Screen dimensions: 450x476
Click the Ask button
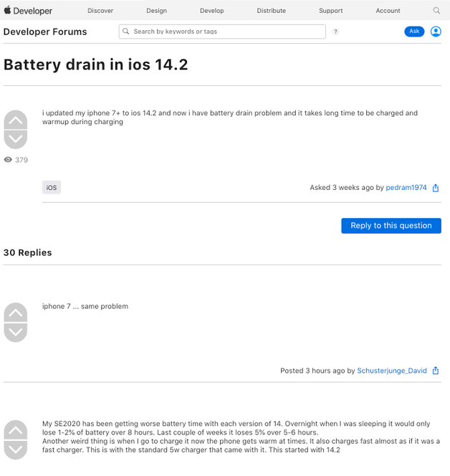(414, 32)
